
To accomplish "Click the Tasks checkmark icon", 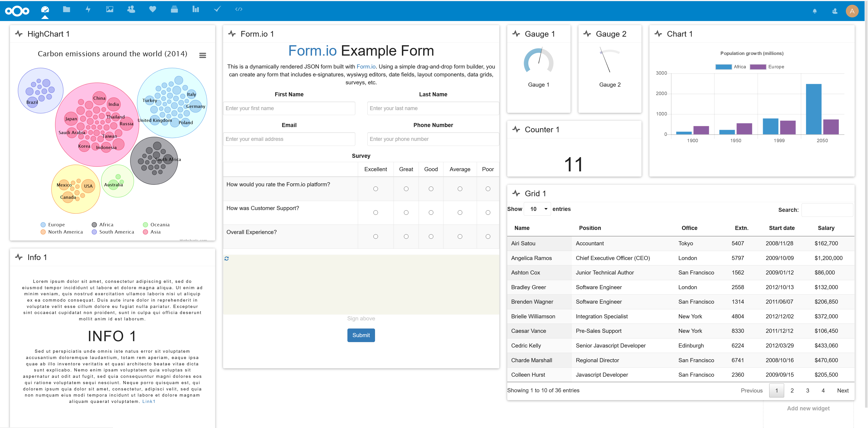I will pos(217,10).
